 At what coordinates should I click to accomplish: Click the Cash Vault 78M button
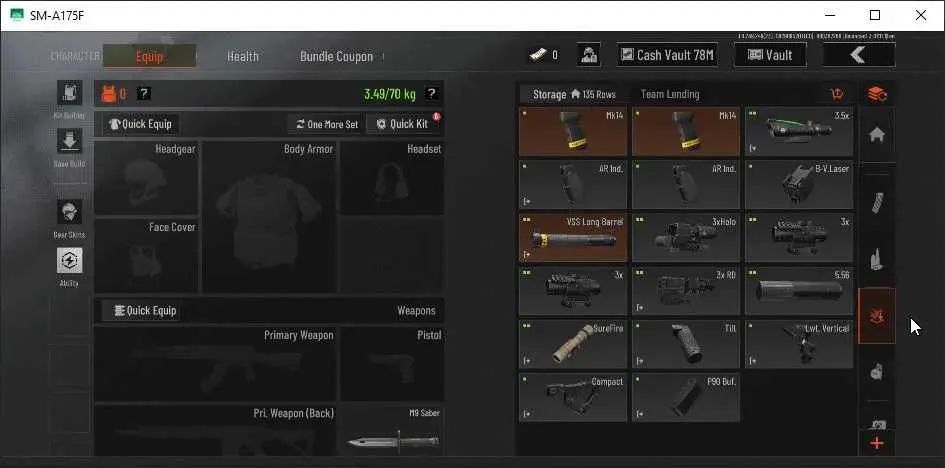(x=667, y=55)
